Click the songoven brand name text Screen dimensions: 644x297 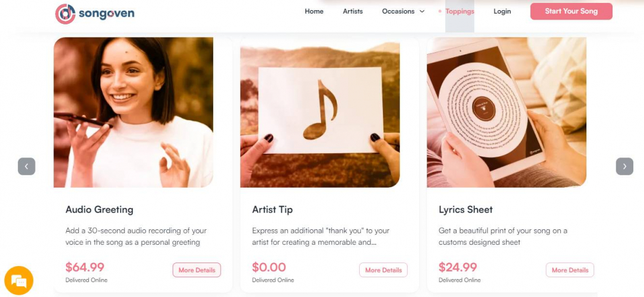tap(106, 13)
